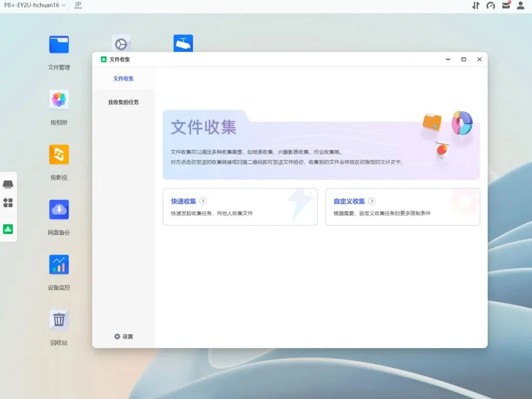Open the user account icon in top bar
This screenshot has height=399, width=532.
click(521, 5)
